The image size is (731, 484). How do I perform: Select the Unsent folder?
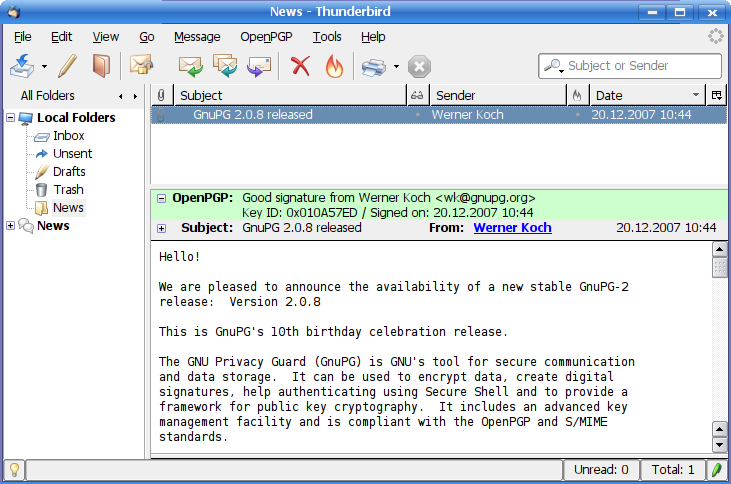pyautogui.click(x=72, y=153)
